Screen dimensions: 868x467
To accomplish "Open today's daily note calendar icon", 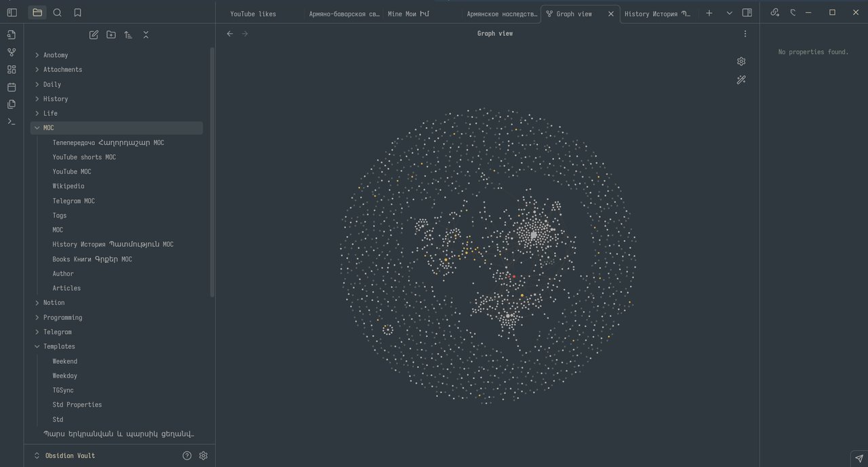I will [x=12, y=87].
